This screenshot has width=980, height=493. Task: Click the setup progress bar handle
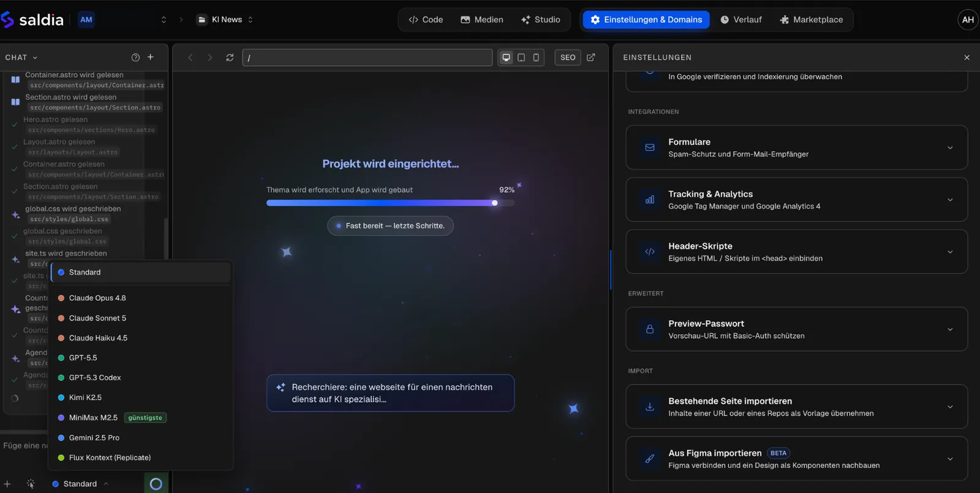495,203
